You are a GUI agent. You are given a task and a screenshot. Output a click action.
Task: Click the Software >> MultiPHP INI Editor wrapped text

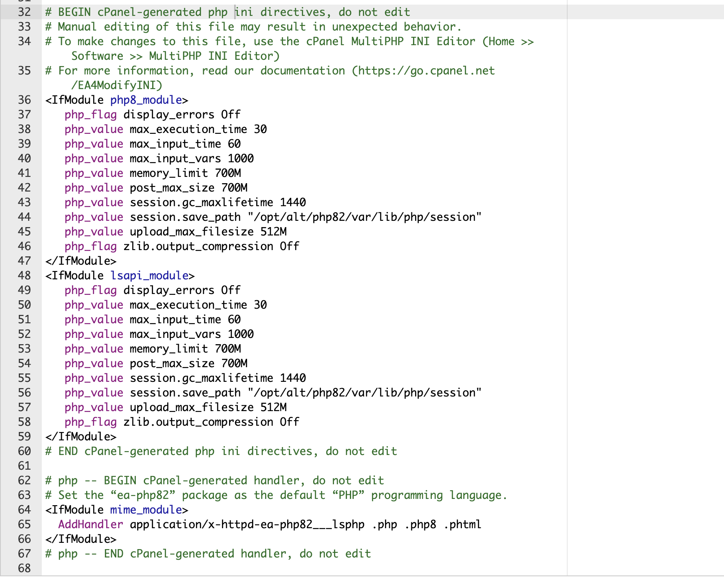(175, 56)
